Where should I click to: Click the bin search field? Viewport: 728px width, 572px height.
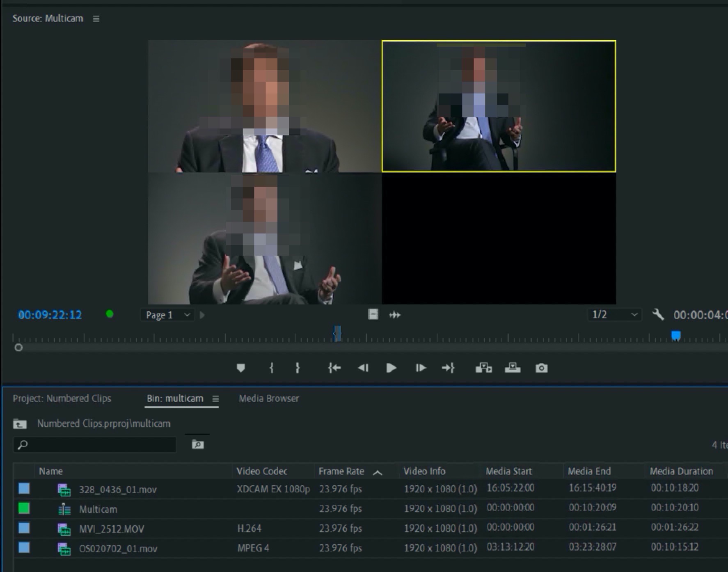(x=95, y=444)
